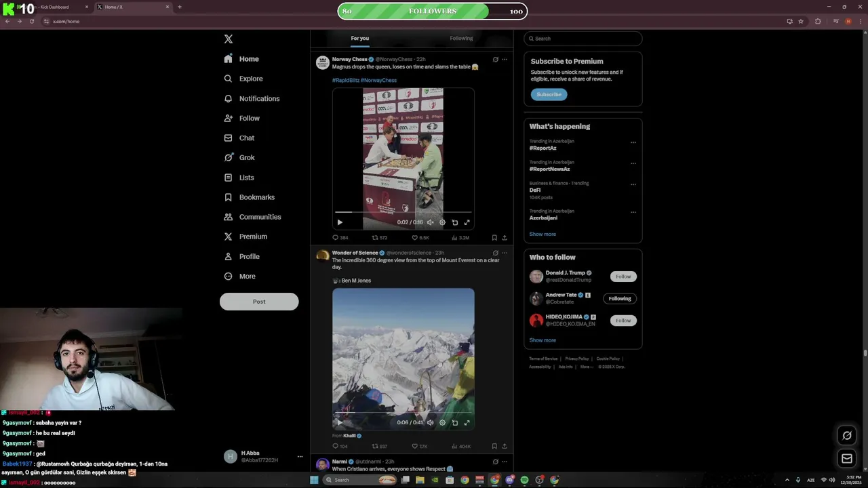Bookmark this page with the star icon
The image size is (868, 488).
point(801,21)
